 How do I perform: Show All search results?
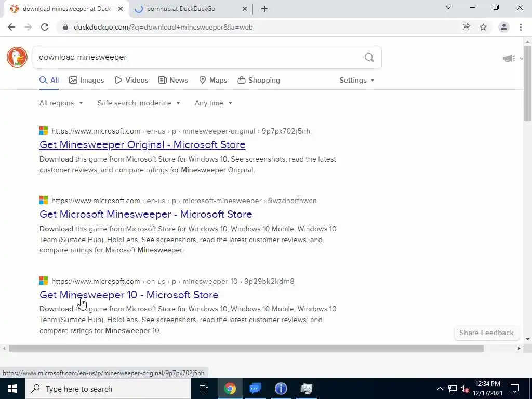tap(49, 81)
